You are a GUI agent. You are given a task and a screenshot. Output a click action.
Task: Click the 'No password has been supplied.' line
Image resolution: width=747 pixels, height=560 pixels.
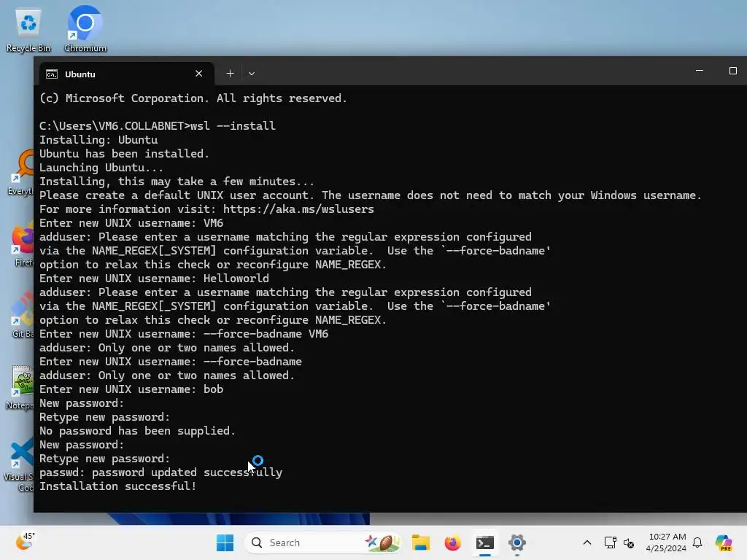click(137, 430)
